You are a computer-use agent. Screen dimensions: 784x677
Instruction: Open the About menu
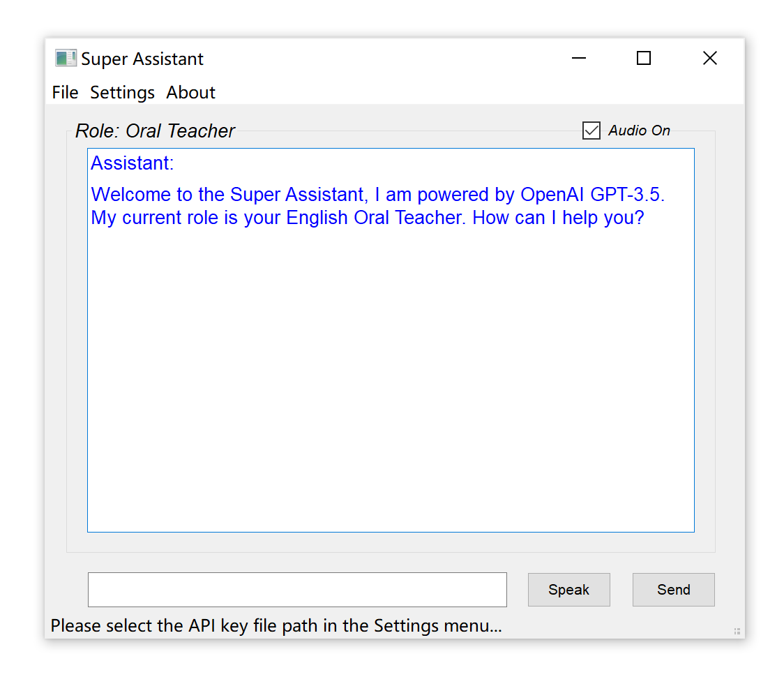tap(190, 93)
